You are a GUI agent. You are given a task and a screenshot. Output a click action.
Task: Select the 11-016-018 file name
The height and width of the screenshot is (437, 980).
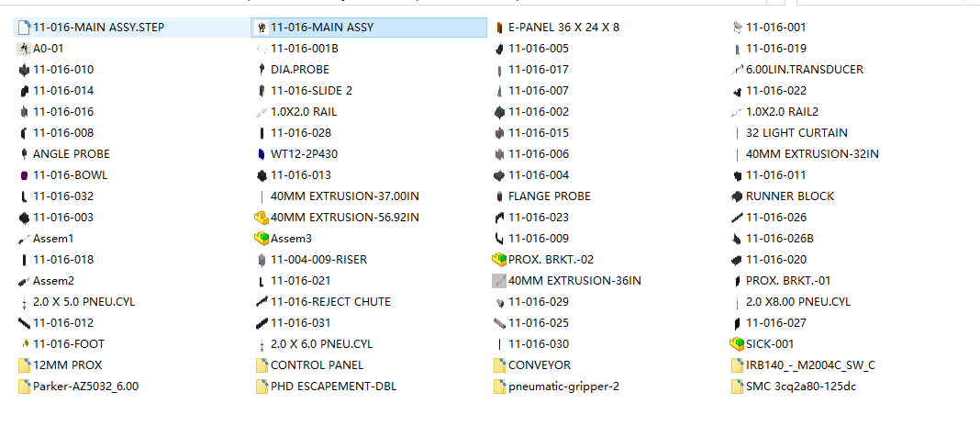(63, 260)
